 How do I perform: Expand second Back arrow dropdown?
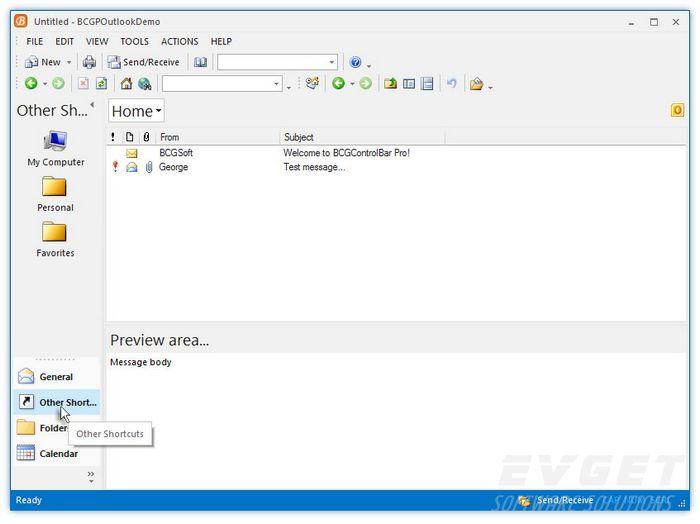click(352, 83)
